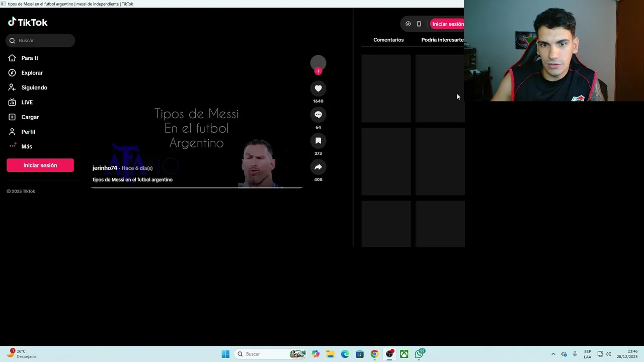Open the Windows Start menu
This screenshot has width=644, height=362.
tap(225, 354)
